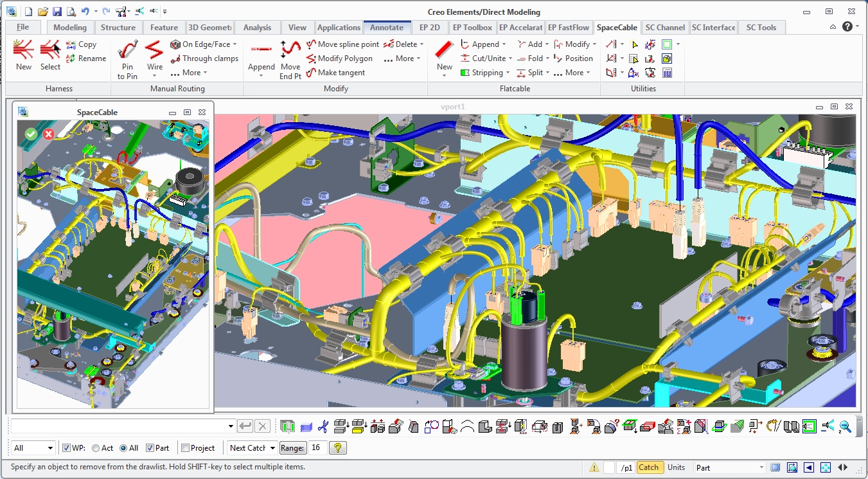The height and width of the screenshot is (479, 868).
Task: Click the Append tool in Modify group
Action: [x=261, y=58]
